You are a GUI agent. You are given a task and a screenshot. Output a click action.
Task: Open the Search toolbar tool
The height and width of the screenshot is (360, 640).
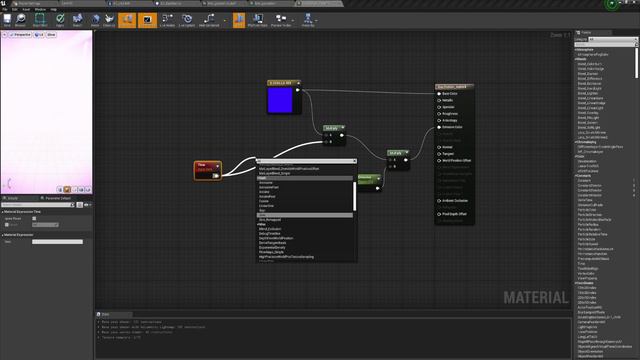pyautogui.click(x=77, y=20)
